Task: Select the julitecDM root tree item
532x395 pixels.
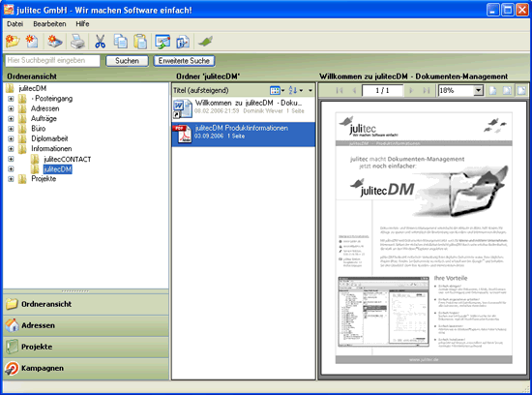Action: 33,88
